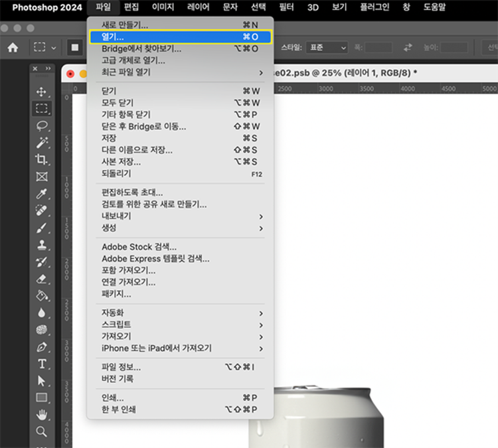Select the Eraser tool
This screenshot has height=448, width=498.
click(42, 279)
